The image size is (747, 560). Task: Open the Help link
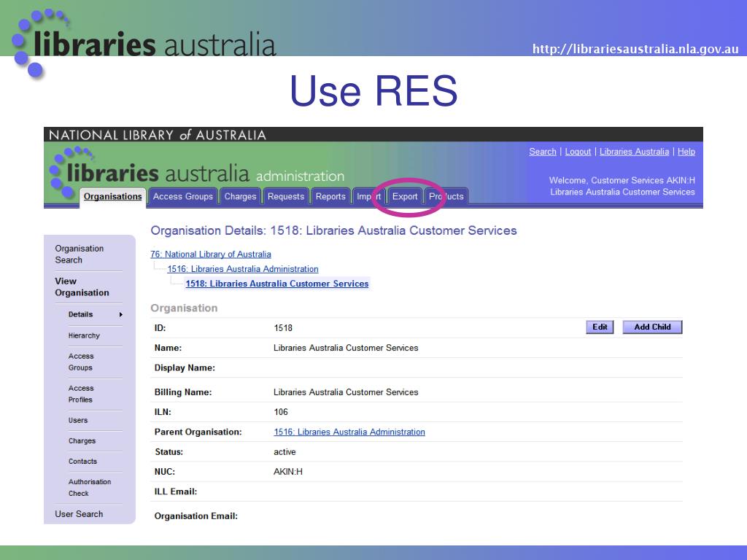pos(686,152)
